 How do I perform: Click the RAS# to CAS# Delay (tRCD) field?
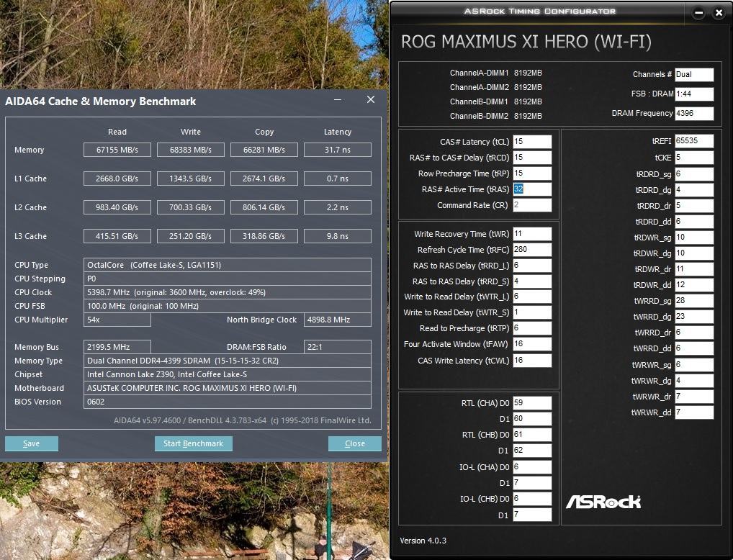pos(532,158)
